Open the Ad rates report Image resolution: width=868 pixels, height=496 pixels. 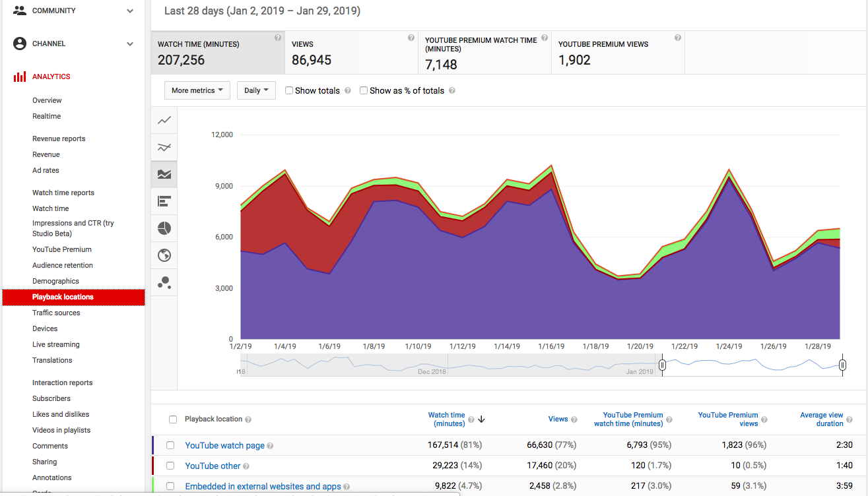coord(46,170)
